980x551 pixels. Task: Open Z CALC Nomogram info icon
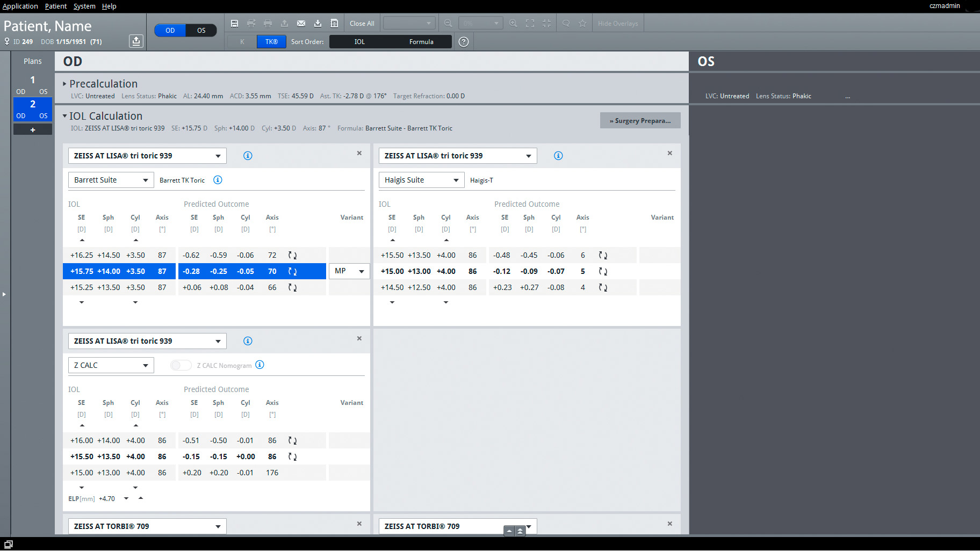pyautogui.click(x=260, y=365)
